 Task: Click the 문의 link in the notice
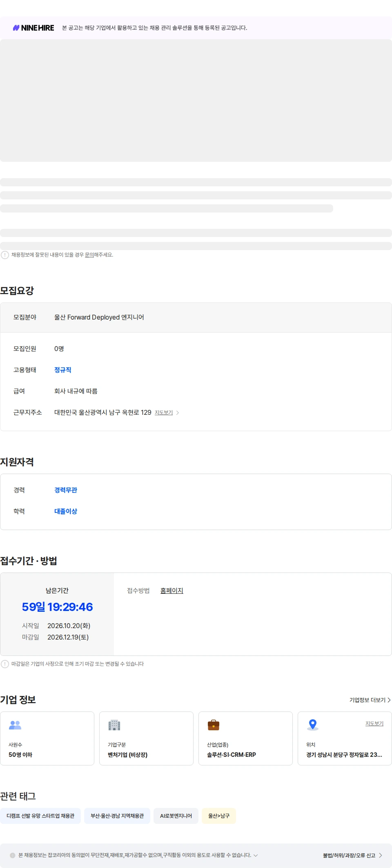tap(89, 255)
